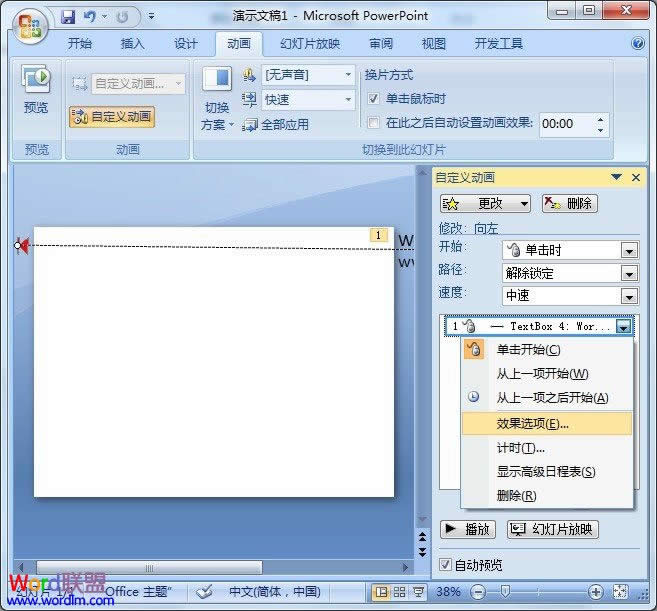Switch to Normal view icon
This screenshot has height=611, width=657.
380,592
